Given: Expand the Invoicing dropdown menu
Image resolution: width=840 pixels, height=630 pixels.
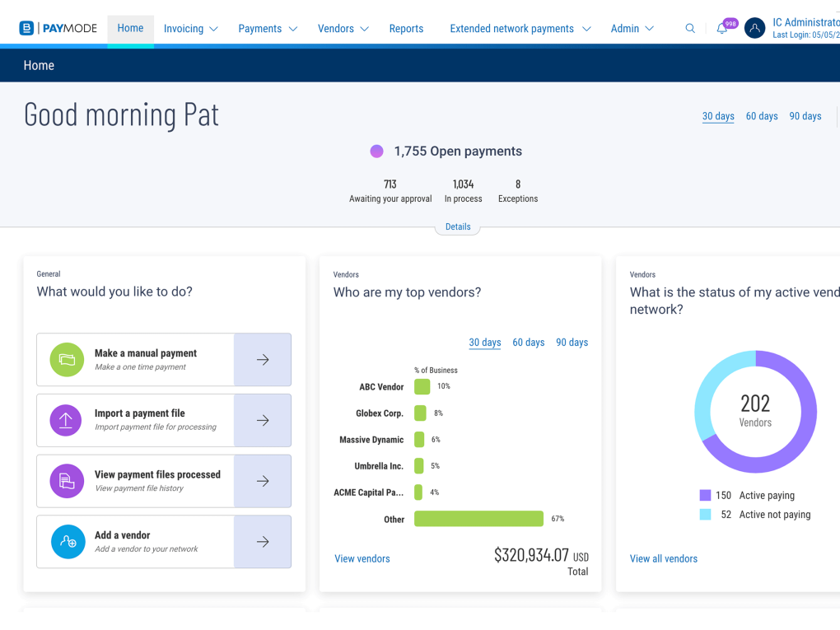Looking at the screenshot, I should 191,29.
